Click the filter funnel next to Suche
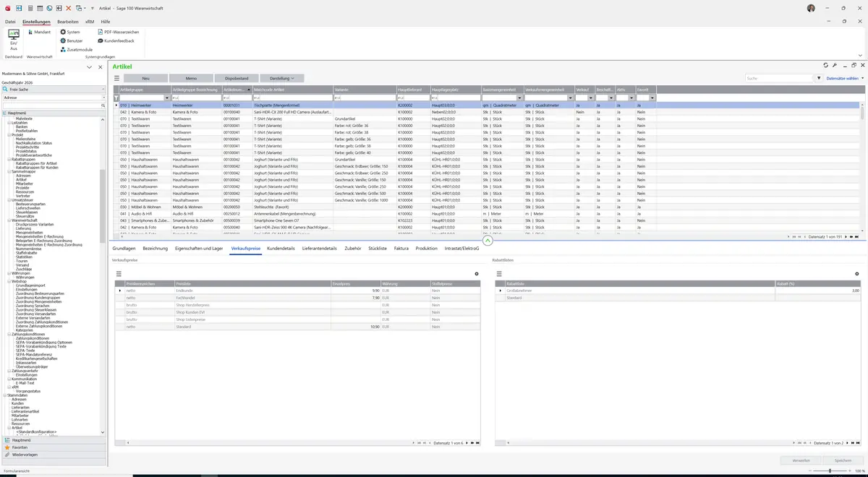The width and height of the screenshot is (868, 477). (x=820, y=78)
